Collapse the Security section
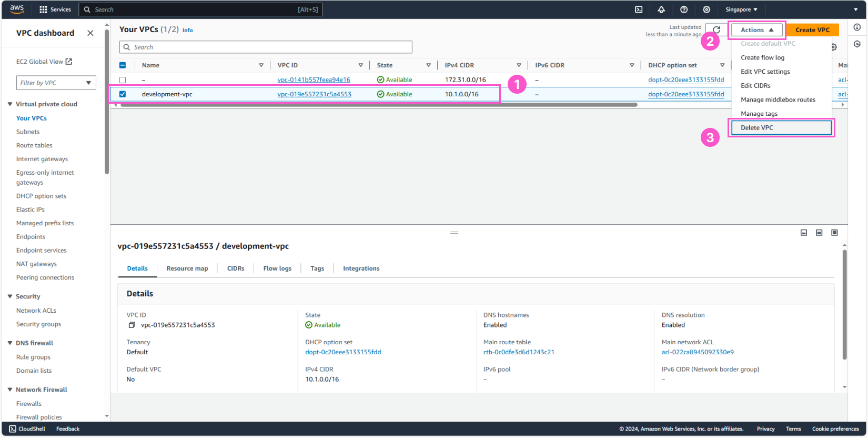 [x=10, y=297]
